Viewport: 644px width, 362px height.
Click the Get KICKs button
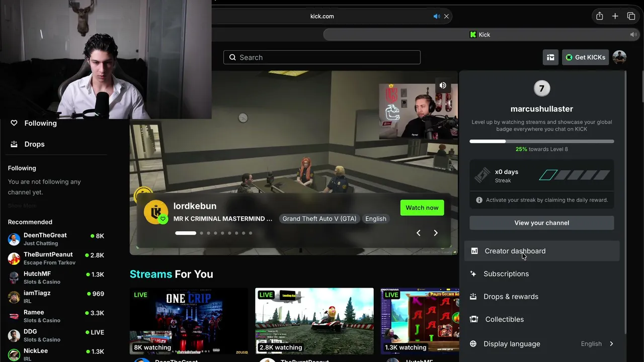tap(586, 57)
